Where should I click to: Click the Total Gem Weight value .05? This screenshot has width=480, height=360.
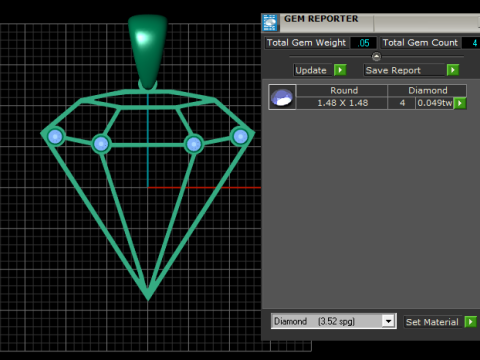coord(363,43)
